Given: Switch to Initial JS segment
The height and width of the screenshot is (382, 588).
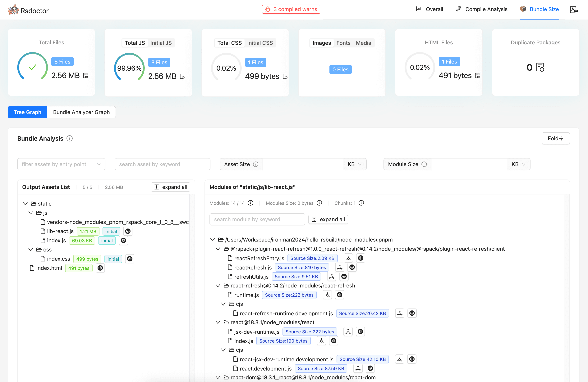Looking at the screenshot, I should coord(161,43).
